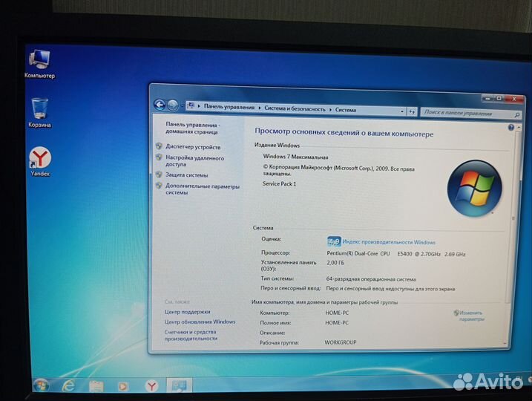Click the Windows Start orb
This screenshot has height=401, width=532.
(x=41, y=385)
